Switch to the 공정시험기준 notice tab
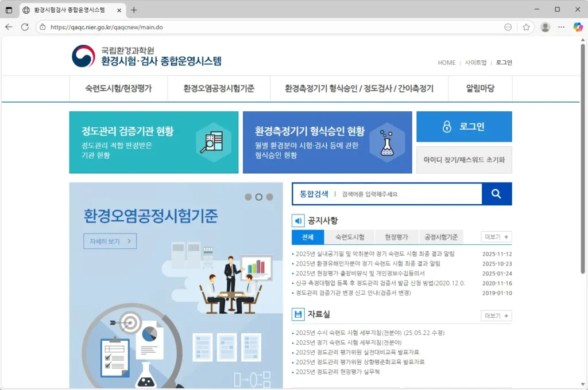Screen dimensions: 588x390 (441, 237)
